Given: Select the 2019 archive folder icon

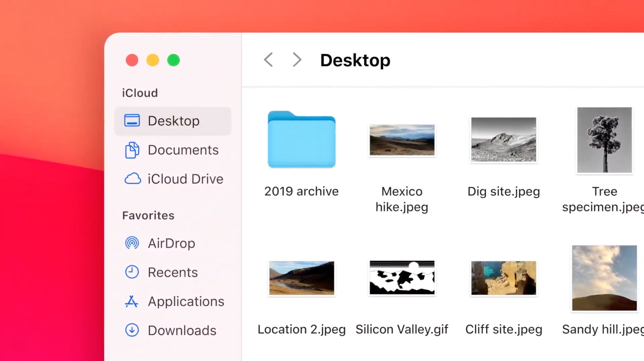Looking at the screenshot, I should [301, 139].
